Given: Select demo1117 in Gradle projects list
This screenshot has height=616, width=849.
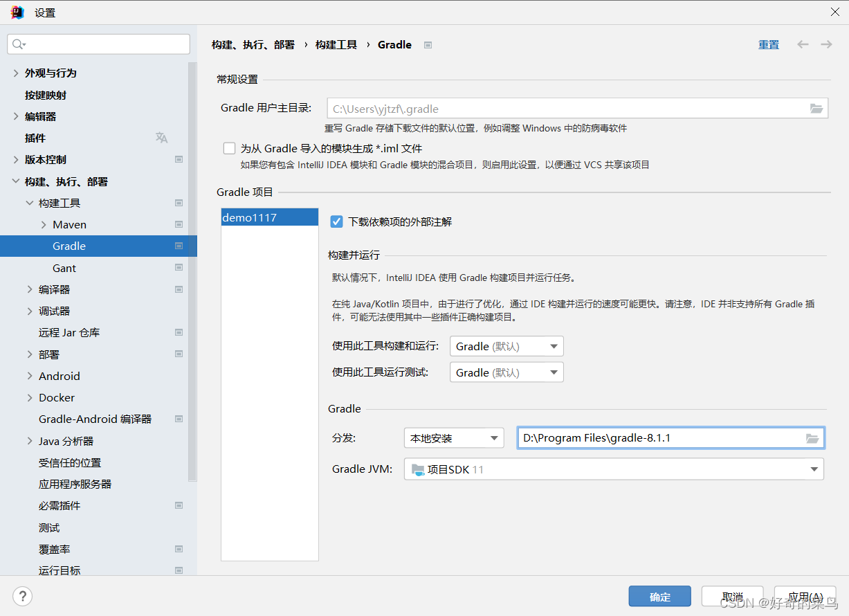Looking at the screenshot, I should [270, 217].
